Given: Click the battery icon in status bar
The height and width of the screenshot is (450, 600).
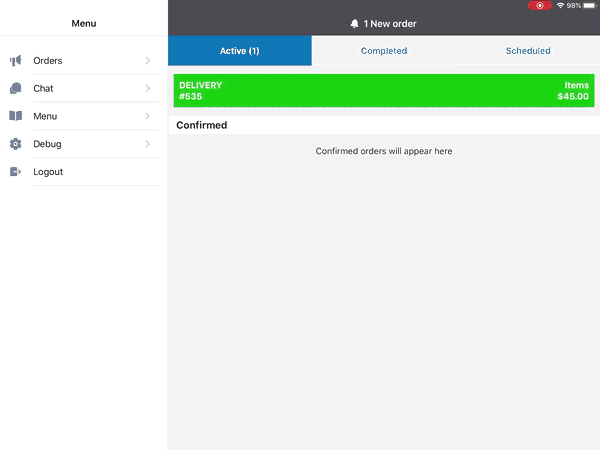Looking at the screenshot, I should click(590, 5).
